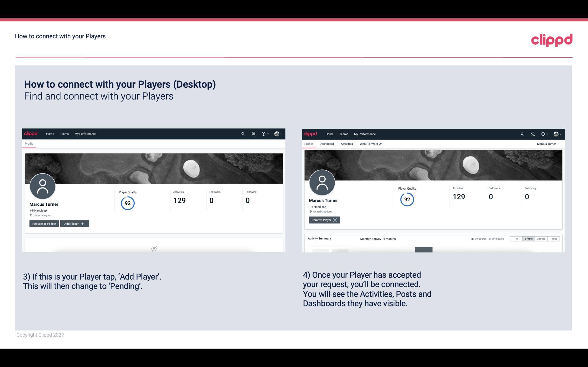Click the Clippd logo in right panel nav
The image size is (588, 367).
click(310, 133)
